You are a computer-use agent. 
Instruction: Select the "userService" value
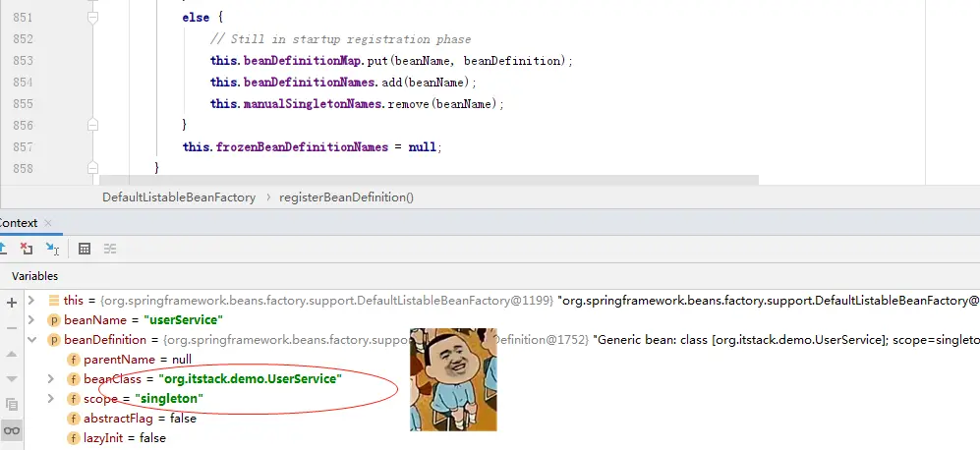184,320
